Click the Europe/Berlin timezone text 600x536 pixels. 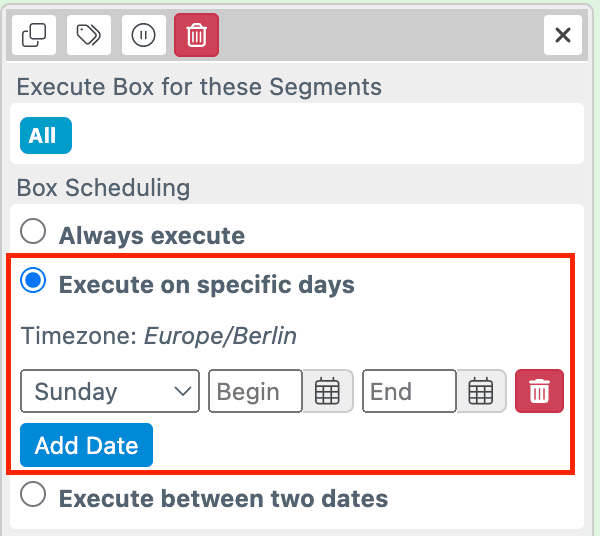coord(220,336)
